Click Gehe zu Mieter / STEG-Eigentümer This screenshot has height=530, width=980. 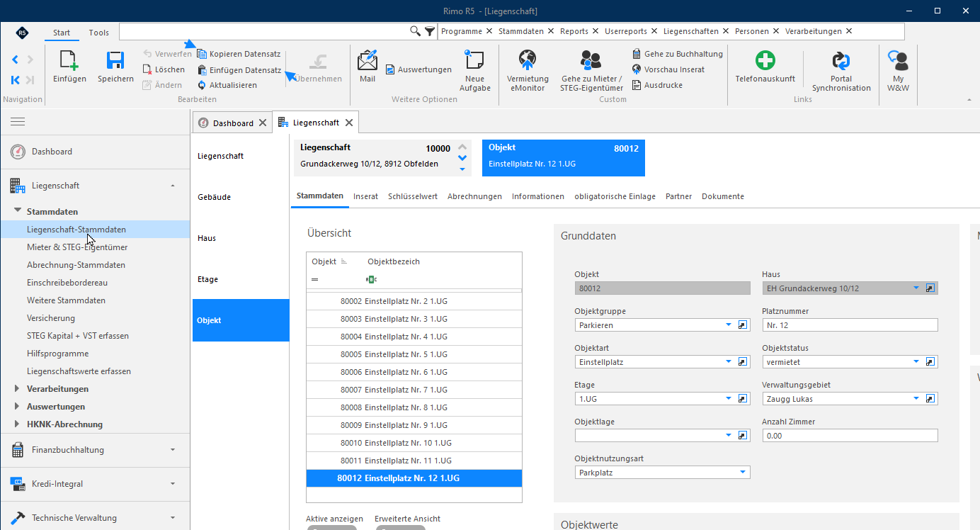point(592,70)
